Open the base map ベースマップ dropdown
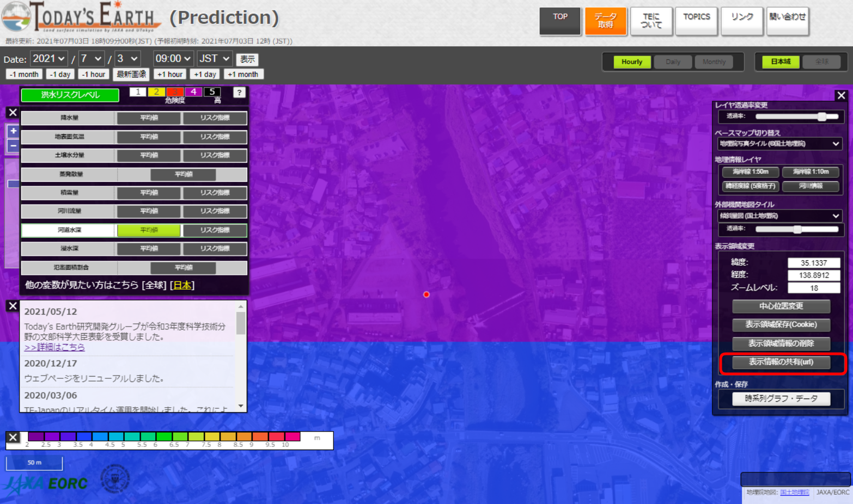Viewport: 853px width, 504px height. 779,144
